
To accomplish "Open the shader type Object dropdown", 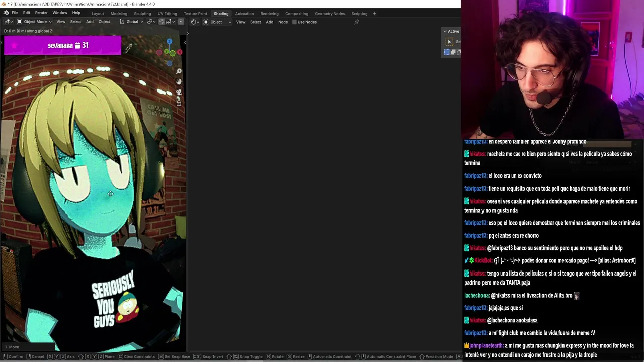I will 217,22.
